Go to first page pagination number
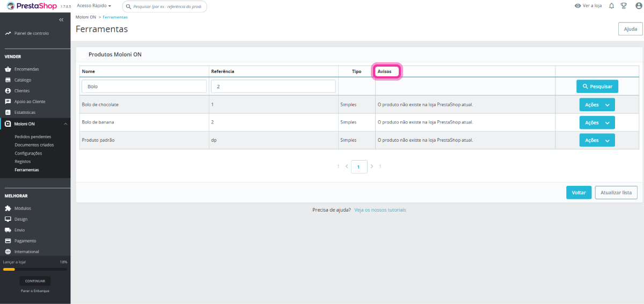 (339, 167)
